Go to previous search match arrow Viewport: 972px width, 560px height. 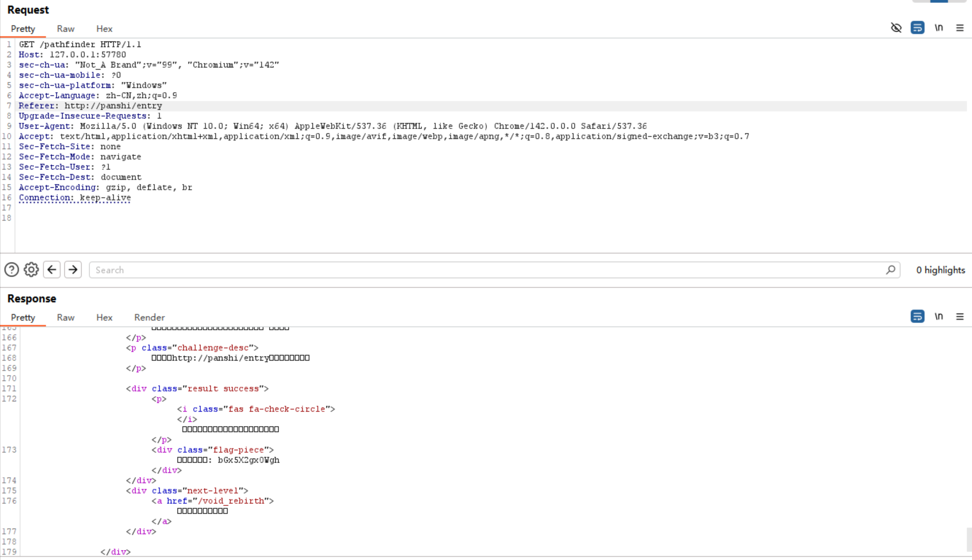click(x=52, y=270)
